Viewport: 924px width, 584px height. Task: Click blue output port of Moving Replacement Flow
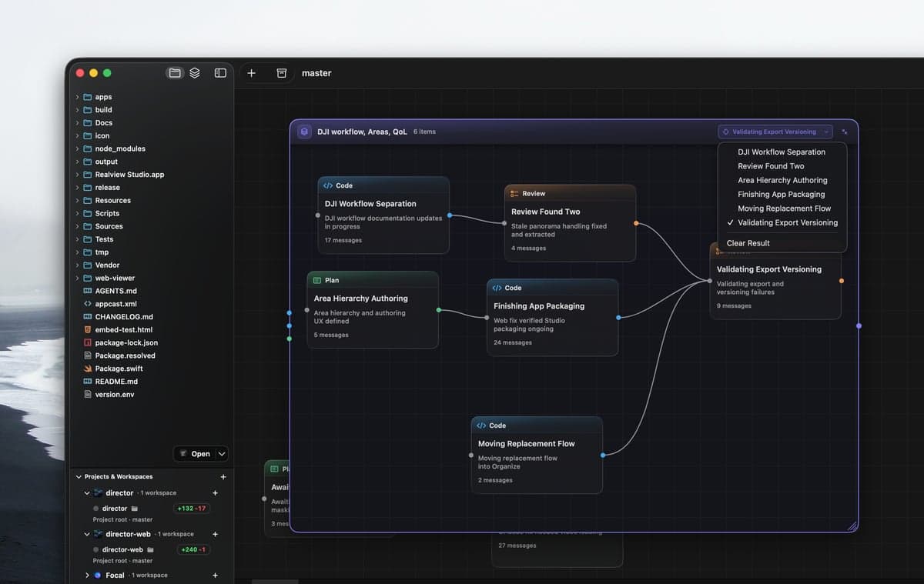coord(603,455)
